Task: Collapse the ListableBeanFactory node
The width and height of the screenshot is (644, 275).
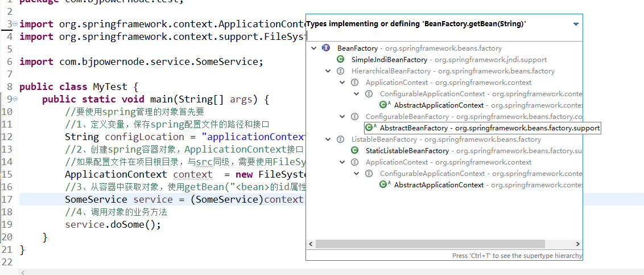Action: coord(328,139)
